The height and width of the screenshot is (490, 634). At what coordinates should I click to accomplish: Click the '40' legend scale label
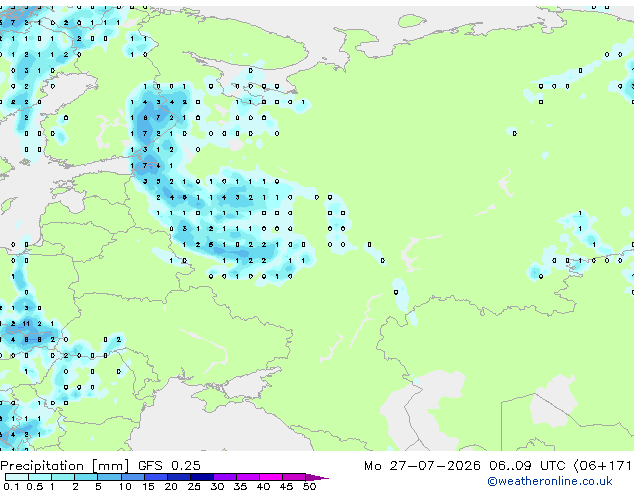(x=263, y=486)
